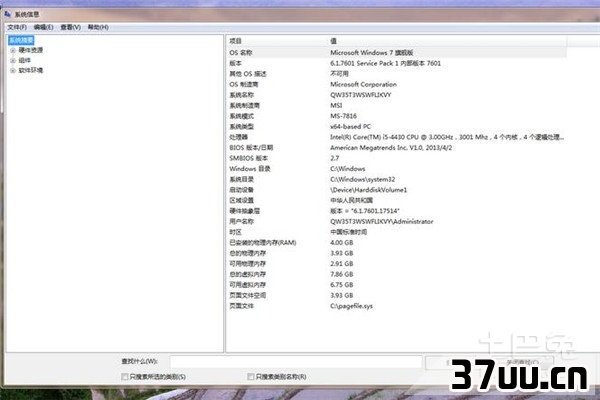The image size is (600, 400).
Task: Select the OS 制造商 row label
Action: 244,84
